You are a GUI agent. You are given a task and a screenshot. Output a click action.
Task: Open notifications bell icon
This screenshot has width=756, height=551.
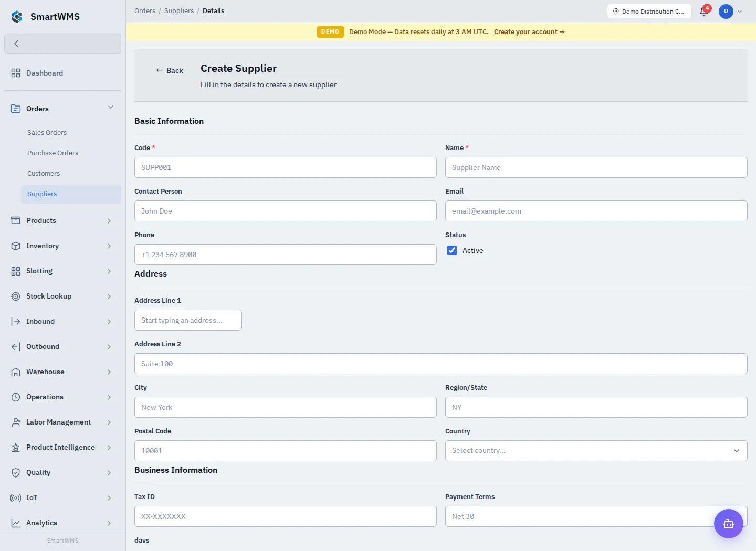(x=704, y=11)
